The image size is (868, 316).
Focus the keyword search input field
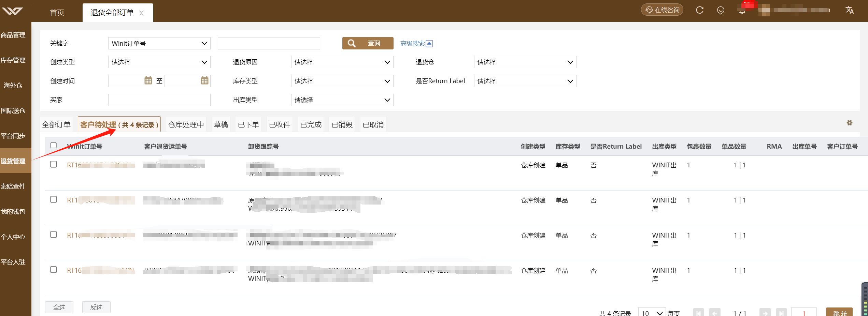(x=269, y=43)
